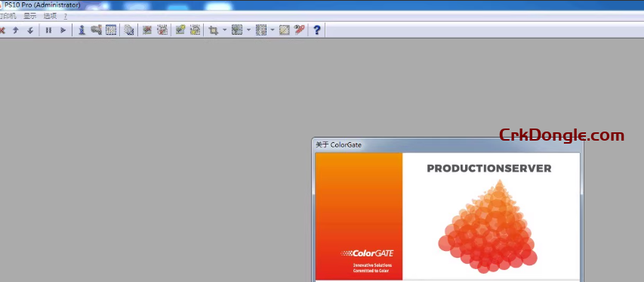Open job information with blue 'i' icon
Screen dimensions: 644x282
(x=82, y=30)
